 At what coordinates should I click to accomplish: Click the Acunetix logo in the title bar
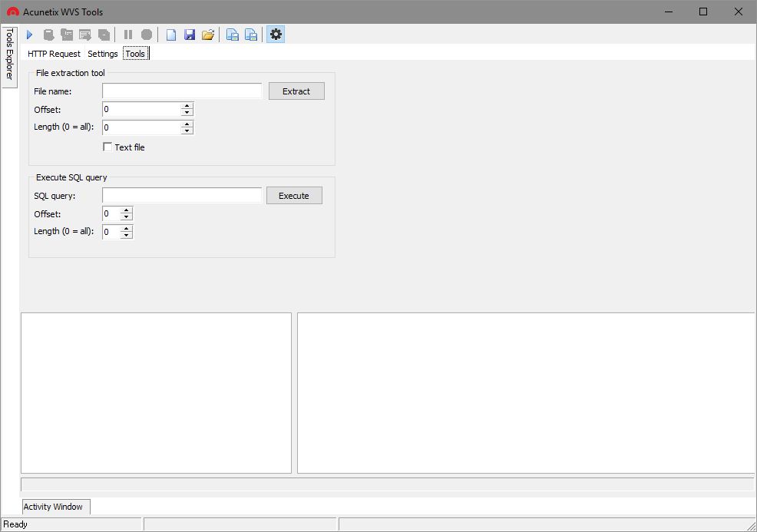tap(13, 12)
